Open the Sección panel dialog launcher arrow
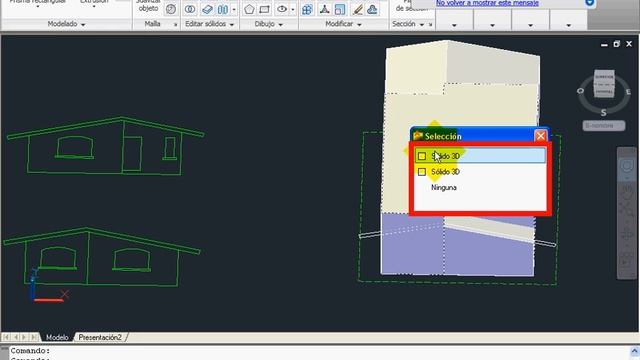This screenshot has width=640, height=360. (x=431, y=25)
